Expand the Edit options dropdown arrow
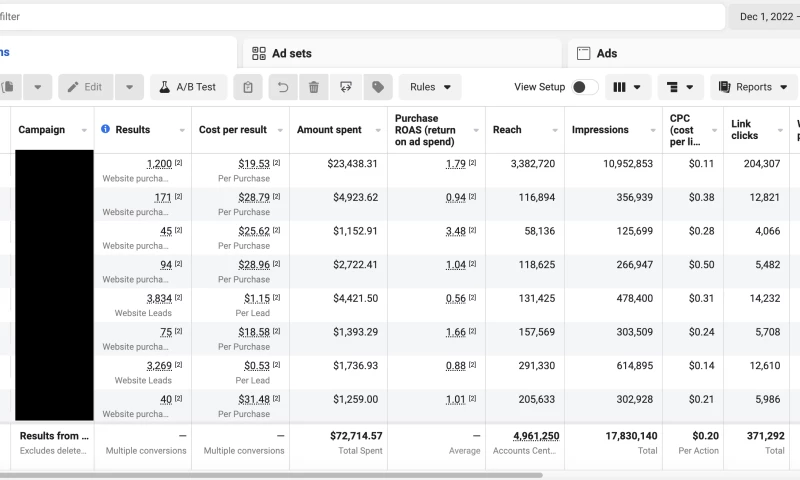800x480 pixels. click(130, 87)
